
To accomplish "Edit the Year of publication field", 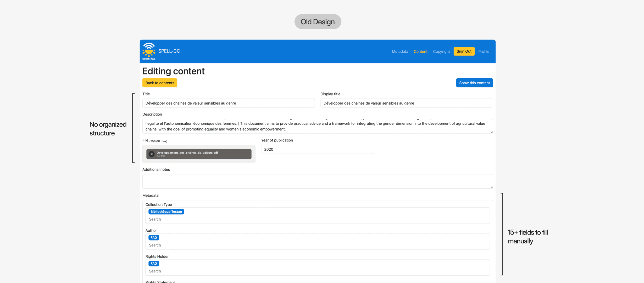I will click(x=317, y=149).
